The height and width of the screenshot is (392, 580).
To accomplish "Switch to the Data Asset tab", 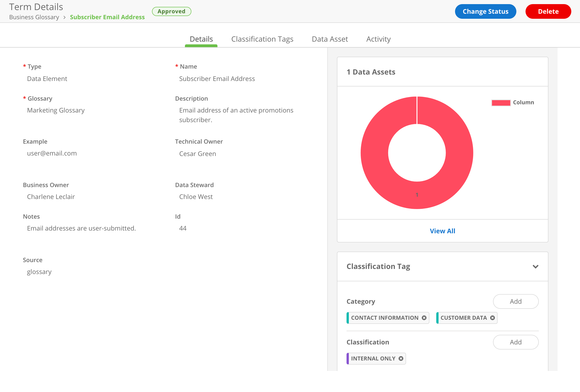I will click(x=330, y=39).
